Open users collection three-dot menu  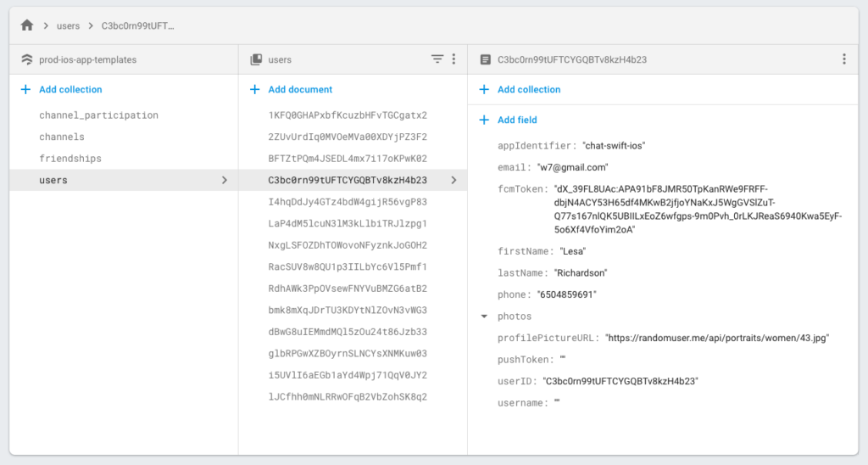coord(453,59)
